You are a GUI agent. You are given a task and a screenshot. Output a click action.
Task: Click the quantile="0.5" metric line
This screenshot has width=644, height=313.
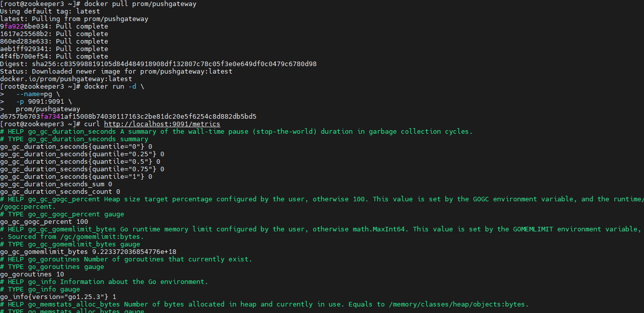(80, 162)
